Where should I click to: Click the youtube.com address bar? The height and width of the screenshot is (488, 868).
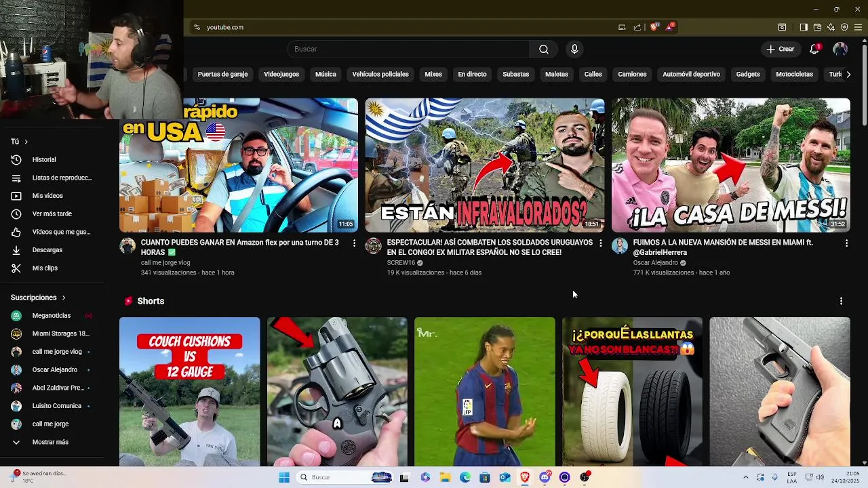click(400, 27)
